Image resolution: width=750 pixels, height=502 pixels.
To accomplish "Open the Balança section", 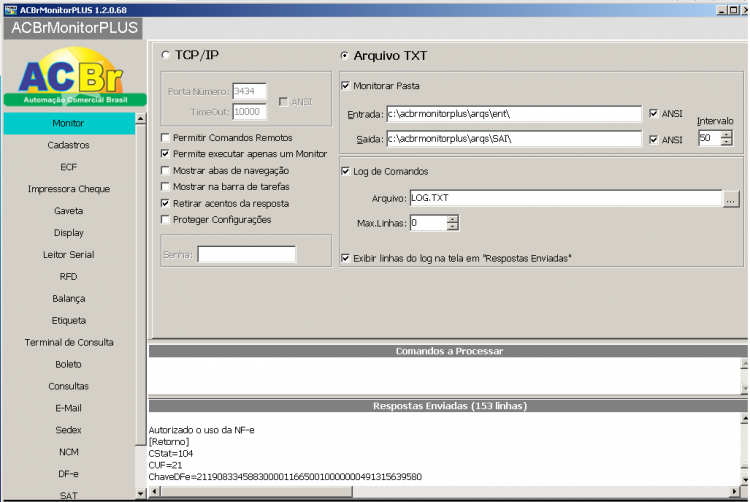I will coord(69,299).
